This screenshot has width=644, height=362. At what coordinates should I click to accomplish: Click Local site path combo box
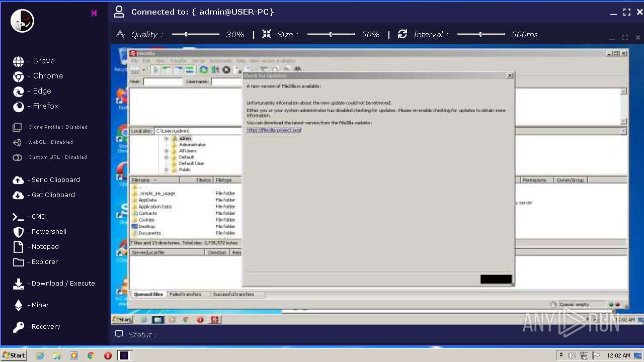tap(198, 131)
